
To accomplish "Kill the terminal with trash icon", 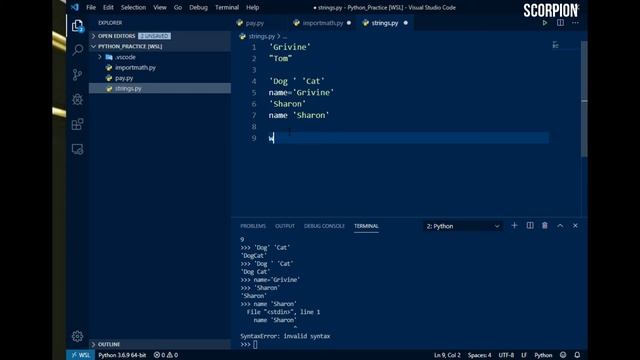I will click(x=544, y=226).
